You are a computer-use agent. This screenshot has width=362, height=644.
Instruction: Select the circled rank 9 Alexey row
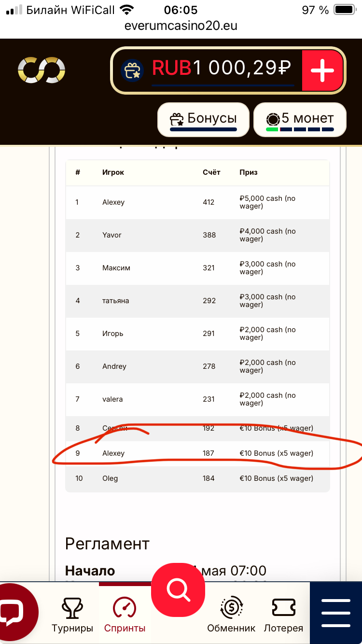tap(197, 453)
